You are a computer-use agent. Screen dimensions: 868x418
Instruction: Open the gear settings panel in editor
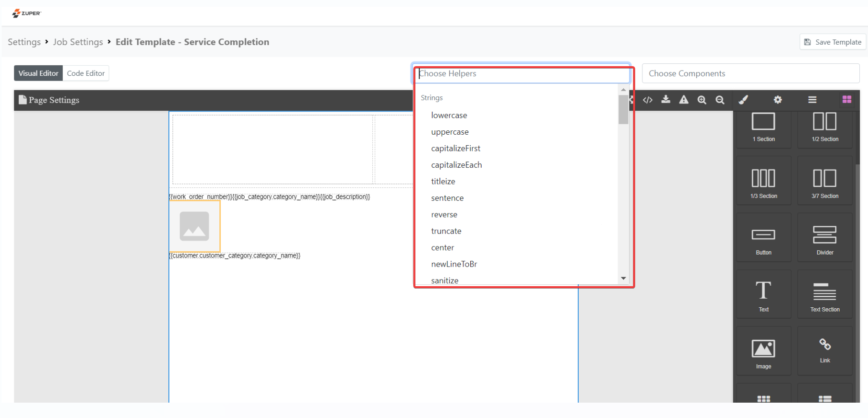coord(778,100)
